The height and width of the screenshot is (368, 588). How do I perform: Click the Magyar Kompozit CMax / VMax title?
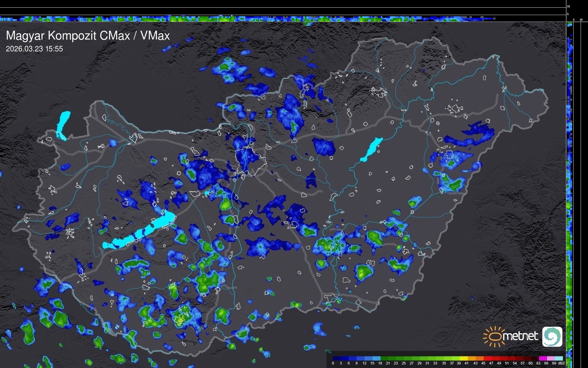coord(88,36)
